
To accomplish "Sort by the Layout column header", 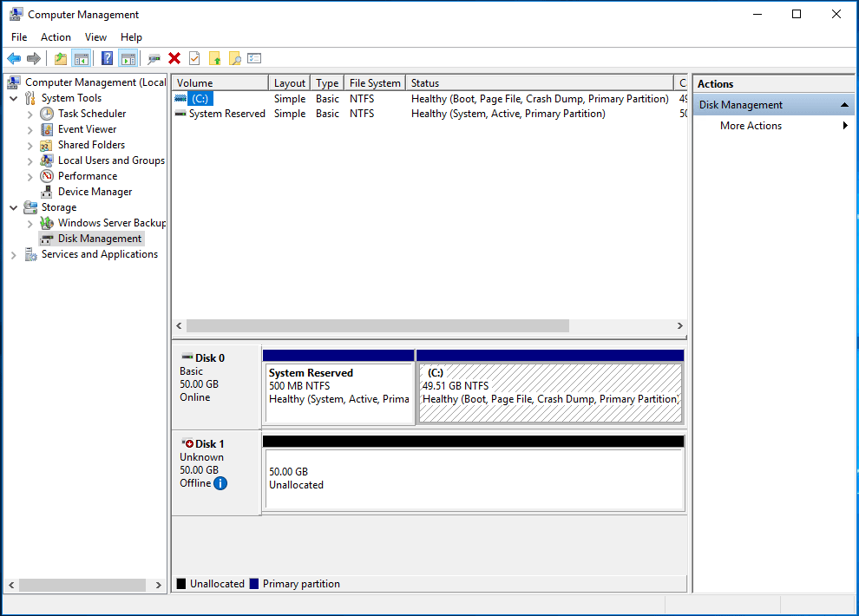I will [289, 82].
